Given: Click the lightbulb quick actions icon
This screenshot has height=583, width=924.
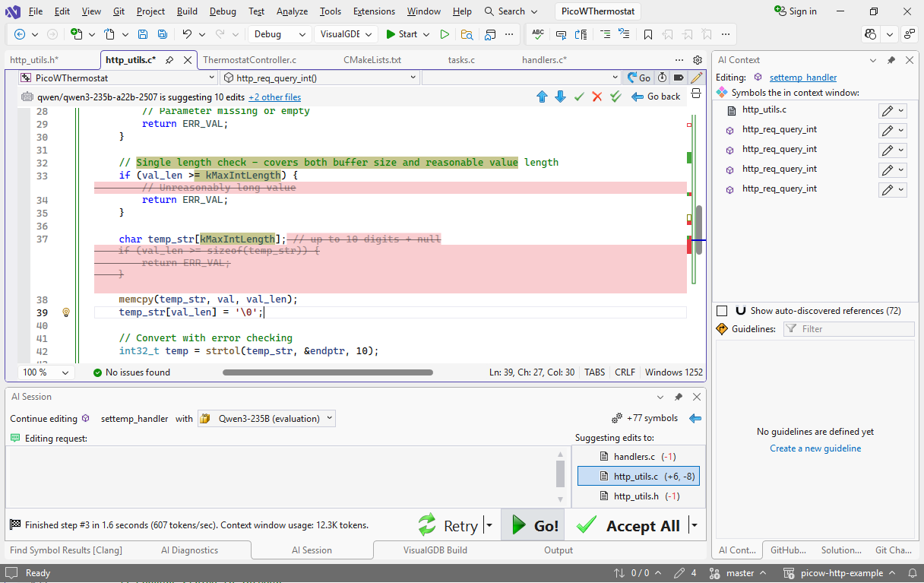Looking at the screenshot, I should click(66, 312).
